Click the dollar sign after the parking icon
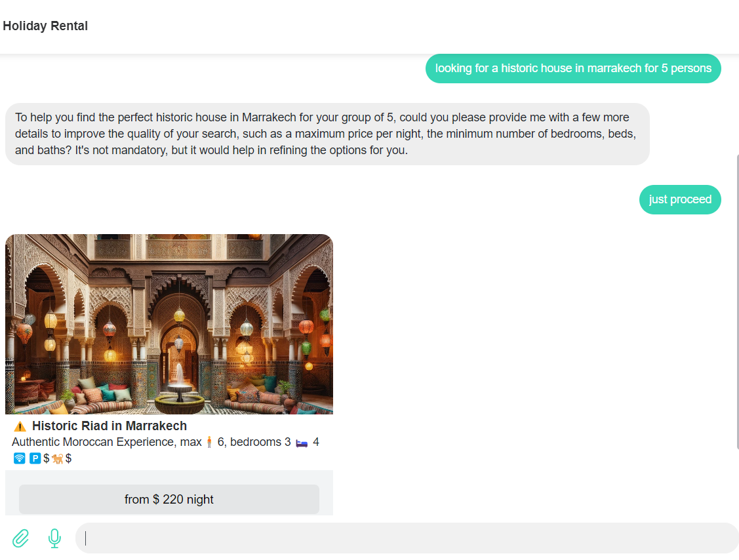Viewport: 739px width, 560px height. pos(47,458)
